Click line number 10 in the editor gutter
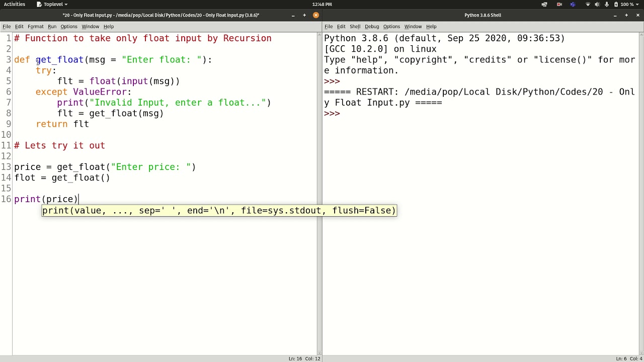This screenshot has width=644, height=362. (6, 135)
